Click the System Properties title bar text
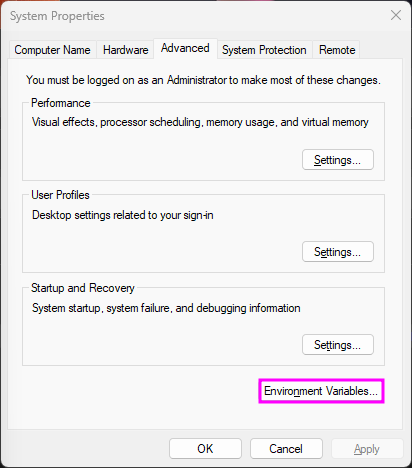The image size is (412, 468). click(x=57, y=16)
